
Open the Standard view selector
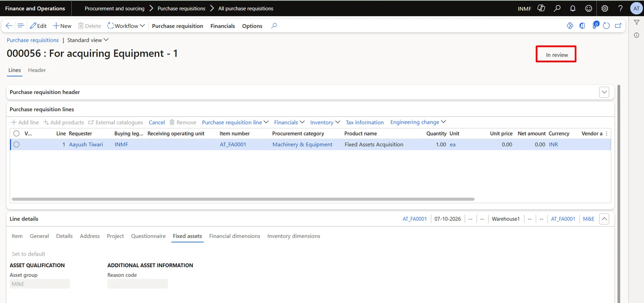(x=88, y=40)
